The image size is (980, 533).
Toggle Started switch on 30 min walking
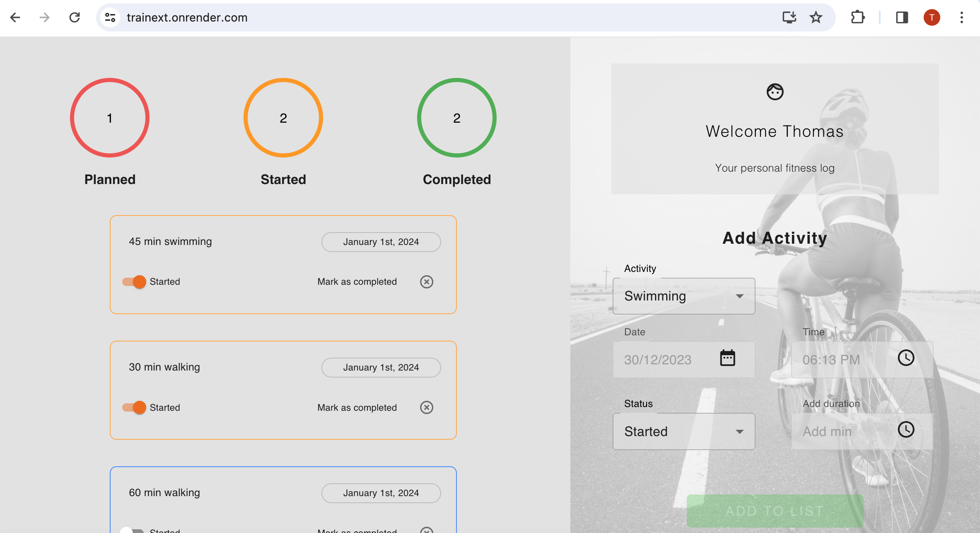click(x=134, y=407)
